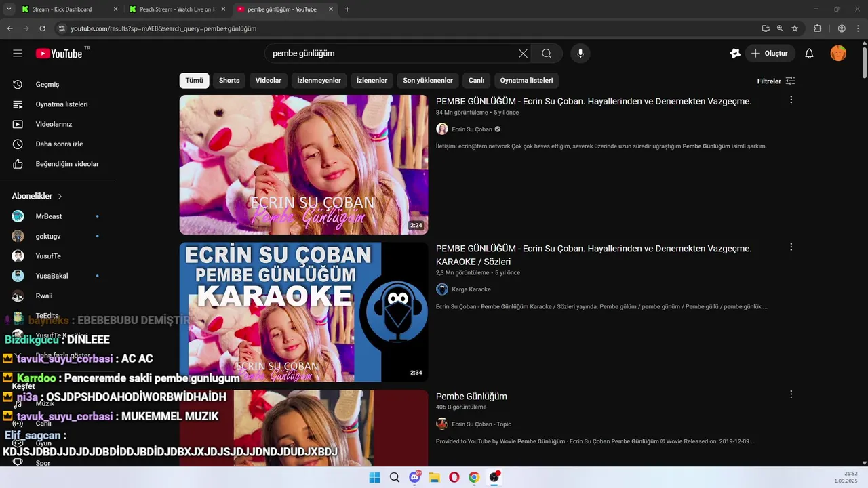Viewport: 868px width, 488px height.
Task: Open Windows Start menu
Action: point(374,477)
